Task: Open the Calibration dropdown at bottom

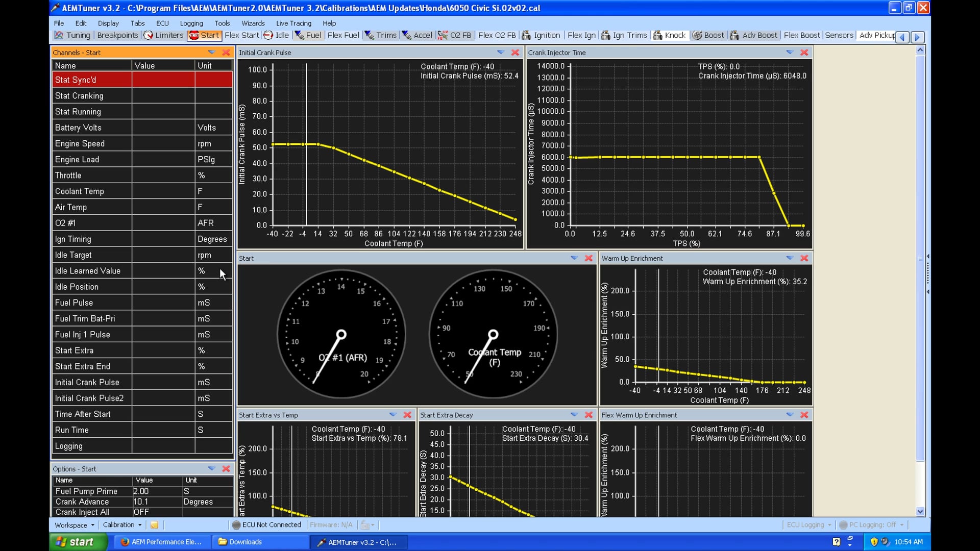Action: (121, 525)
